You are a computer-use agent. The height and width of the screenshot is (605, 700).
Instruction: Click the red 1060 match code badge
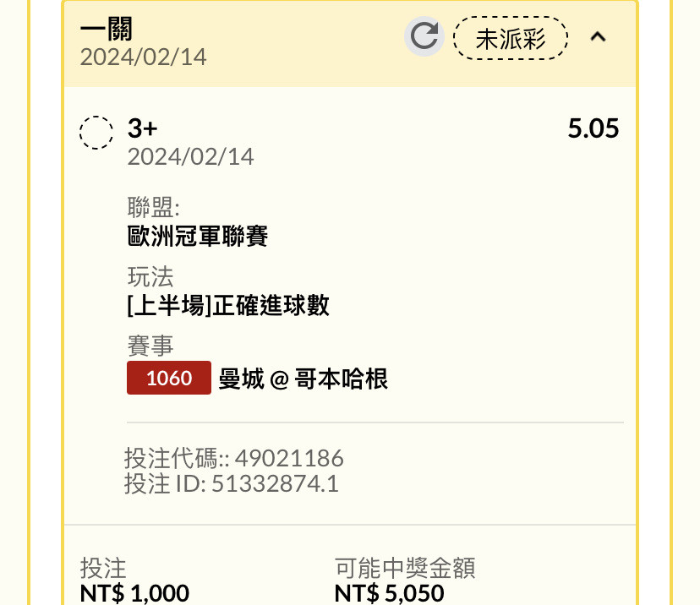coord(169,378)
